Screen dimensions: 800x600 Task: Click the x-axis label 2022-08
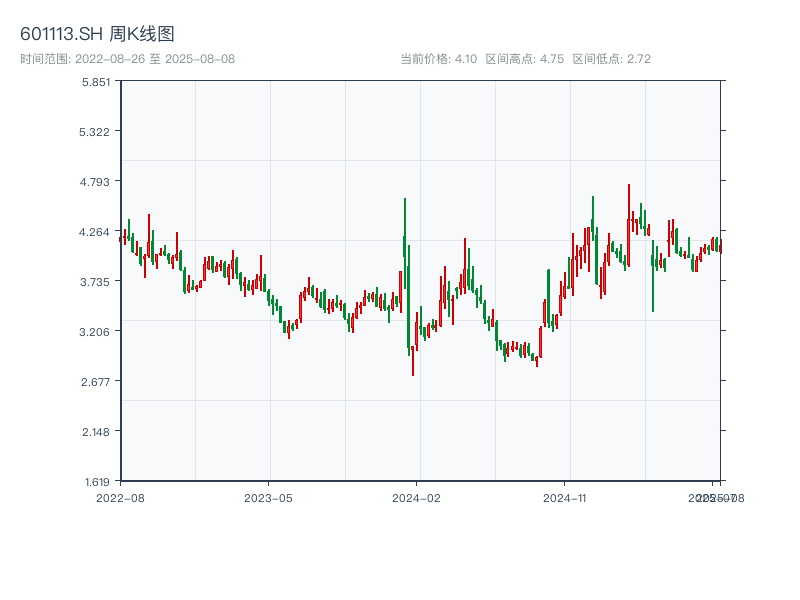pos(120,498)
